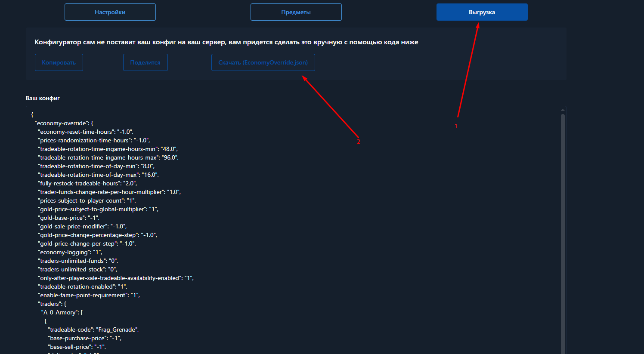The height and width of the screenshot is (354, 644).
Task: Click the "fully-restock-tradeable-hours" config line
Action: [87, 183]
